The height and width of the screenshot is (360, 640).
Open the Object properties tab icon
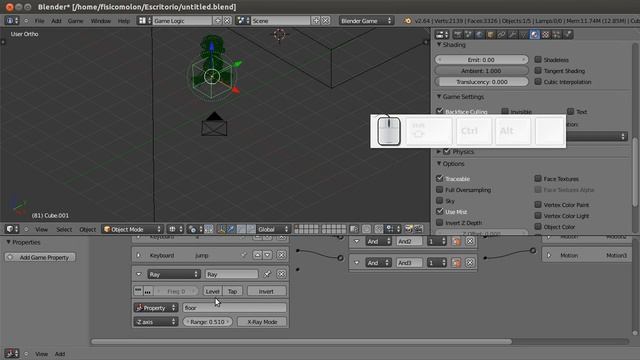490,35
